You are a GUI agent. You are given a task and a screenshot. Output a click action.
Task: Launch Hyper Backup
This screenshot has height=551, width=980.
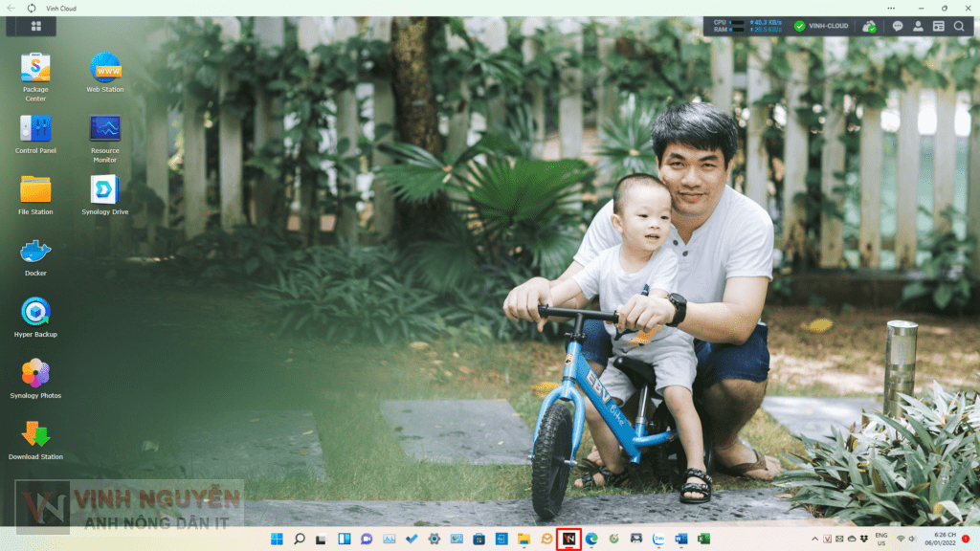pos(35,313)
